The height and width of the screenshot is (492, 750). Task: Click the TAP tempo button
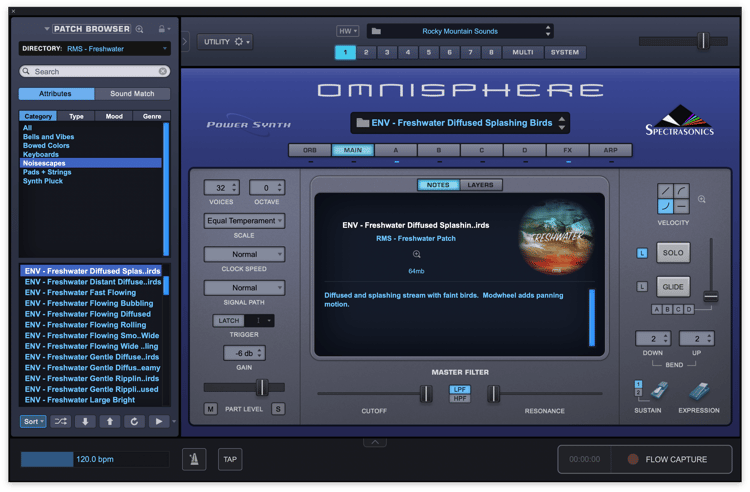[x=230, y=459]
